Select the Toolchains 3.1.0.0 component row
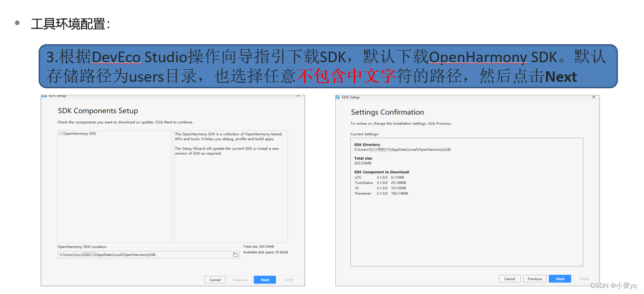 click(x=380, y=183)
